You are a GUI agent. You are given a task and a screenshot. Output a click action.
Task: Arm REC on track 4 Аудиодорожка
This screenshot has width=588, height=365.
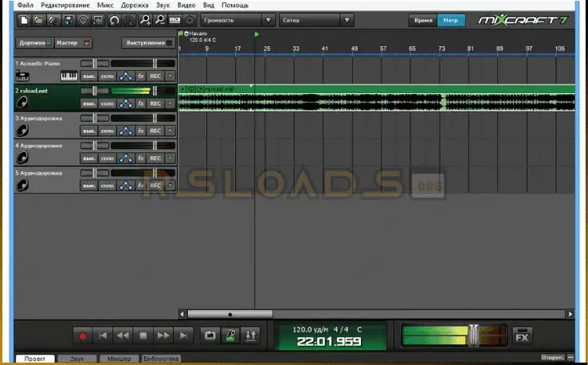(x=155, y=158)
